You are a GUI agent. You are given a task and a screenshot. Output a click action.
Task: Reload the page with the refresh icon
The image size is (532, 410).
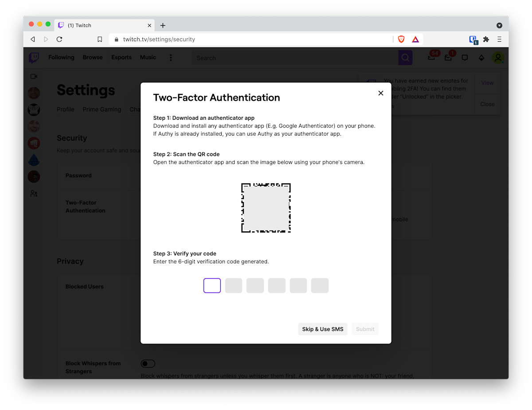(x=59, y=39)
